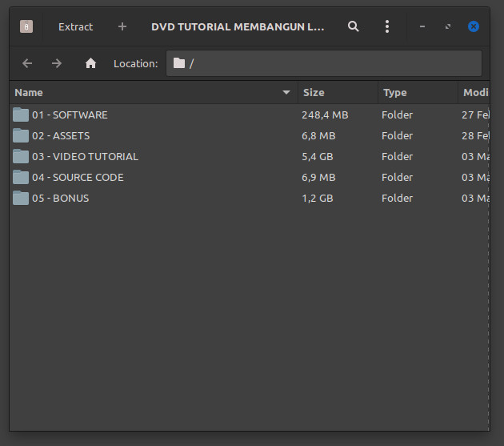Go back with the left arrow
Screen dimensions: 504x446
click(x=28, y=63)
